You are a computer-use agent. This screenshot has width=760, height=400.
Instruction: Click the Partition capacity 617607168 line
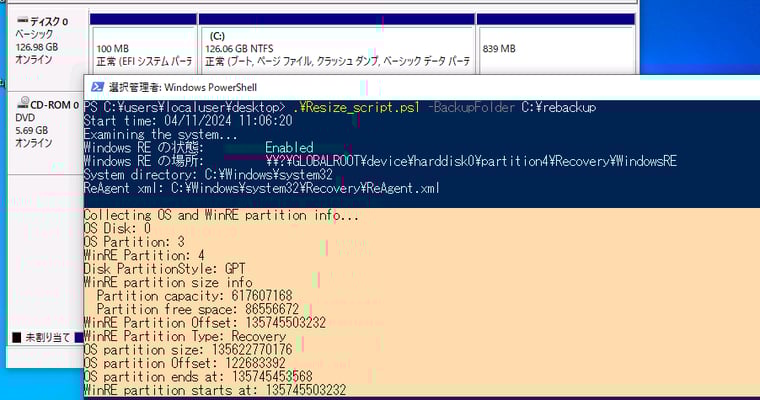pyautogui.click(x=194, y=296)
